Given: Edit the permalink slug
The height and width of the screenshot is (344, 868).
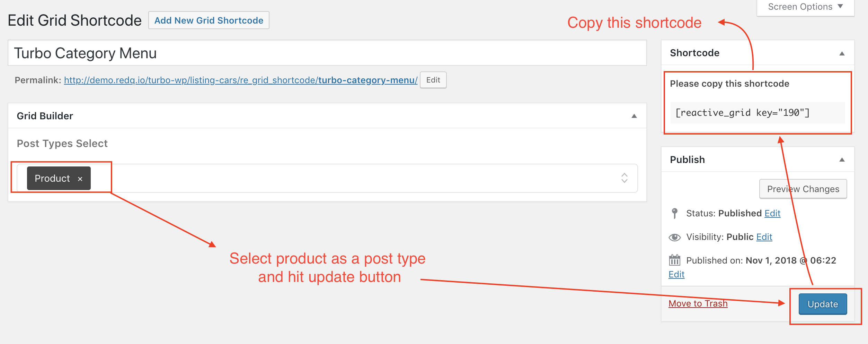Looking at the screenshot, I should point(433,80).
